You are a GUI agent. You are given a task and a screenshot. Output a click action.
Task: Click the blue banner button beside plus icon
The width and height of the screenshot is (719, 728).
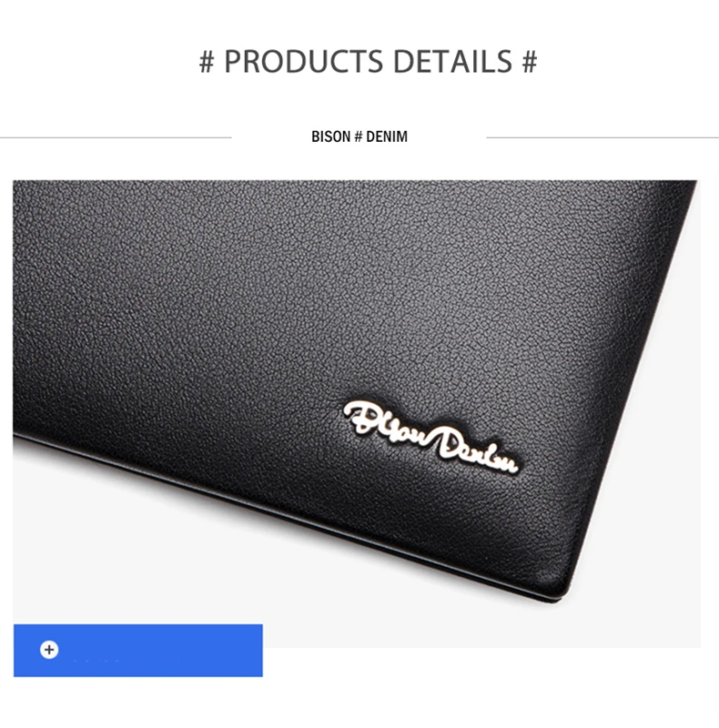pos(138,650)
